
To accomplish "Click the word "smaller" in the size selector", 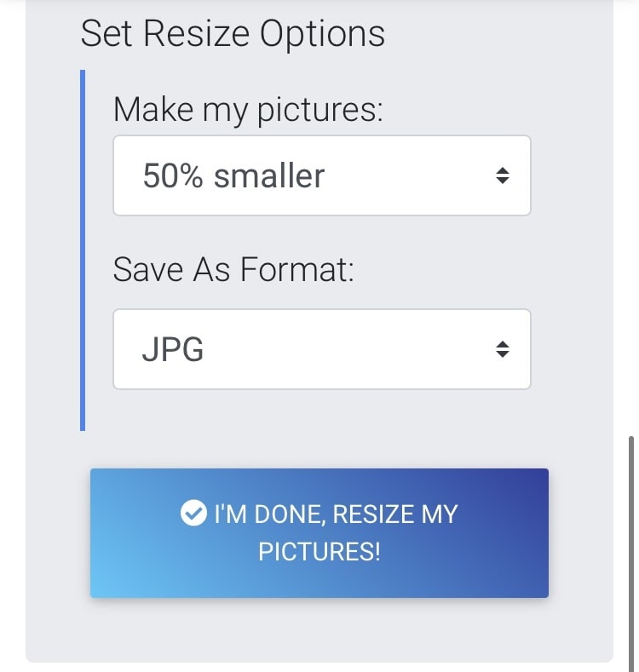I will (x=269, y=175).
